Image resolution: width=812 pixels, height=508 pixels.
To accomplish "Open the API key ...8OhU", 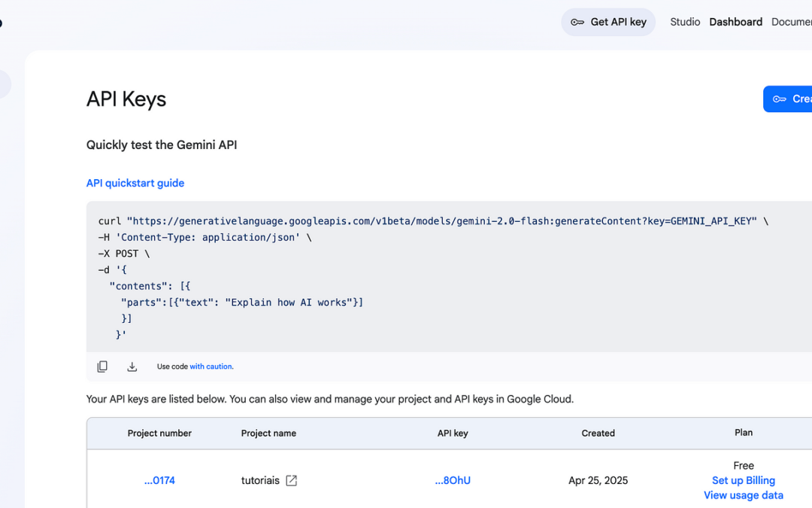I will coord(453,480).
